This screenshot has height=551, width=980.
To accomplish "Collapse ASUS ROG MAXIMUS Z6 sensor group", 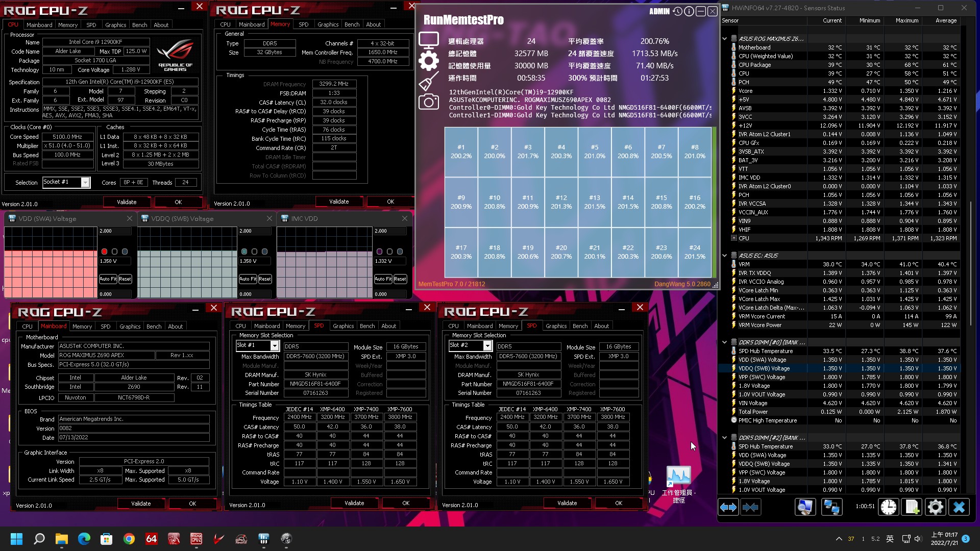I will coord(724,39).
